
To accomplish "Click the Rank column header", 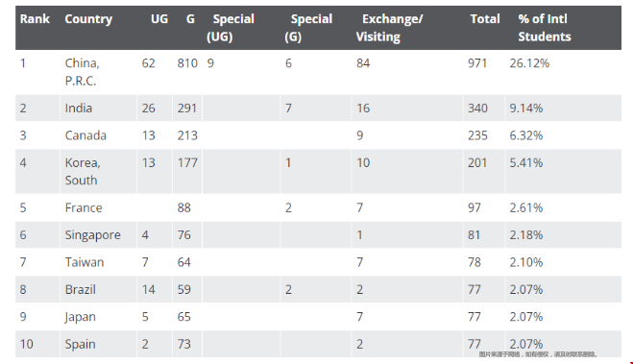I will pos(35,19).
